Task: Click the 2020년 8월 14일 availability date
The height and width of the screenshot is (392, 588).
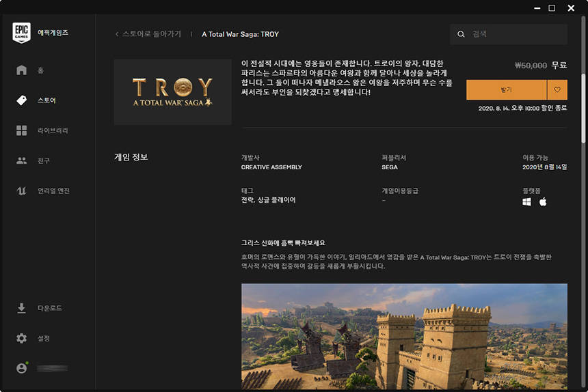Action: pyautogui.click(x=544, y=167)
